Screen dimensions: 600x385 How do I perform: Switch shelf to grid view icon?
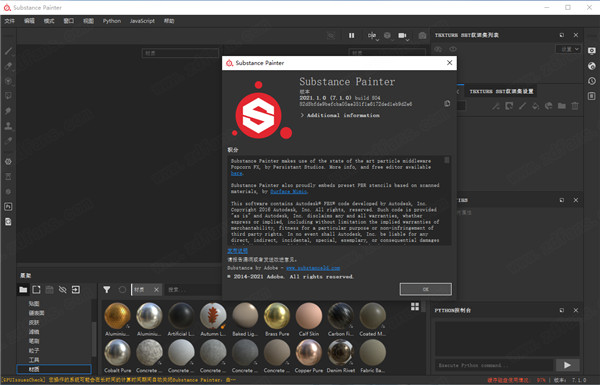pos(415,307)
